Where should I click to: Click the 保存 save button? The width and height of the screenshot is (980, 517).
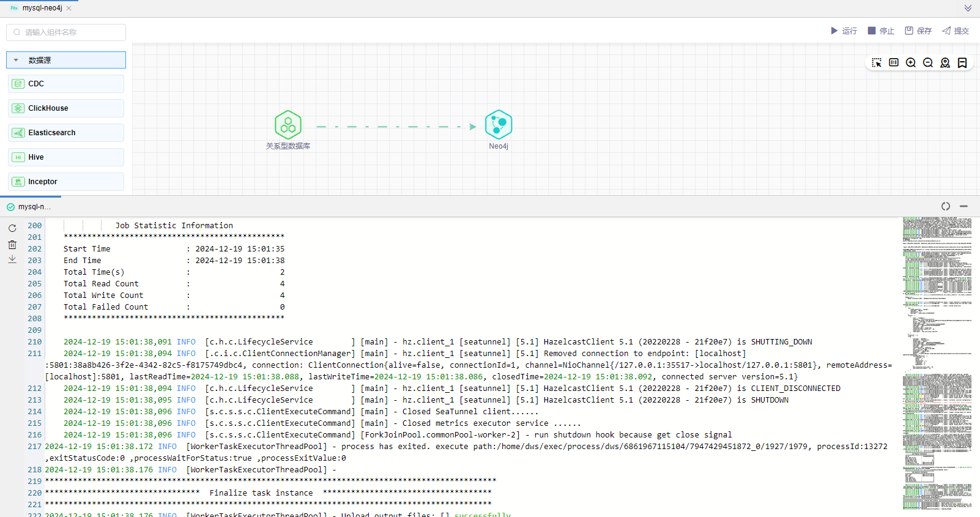(918, 31)
